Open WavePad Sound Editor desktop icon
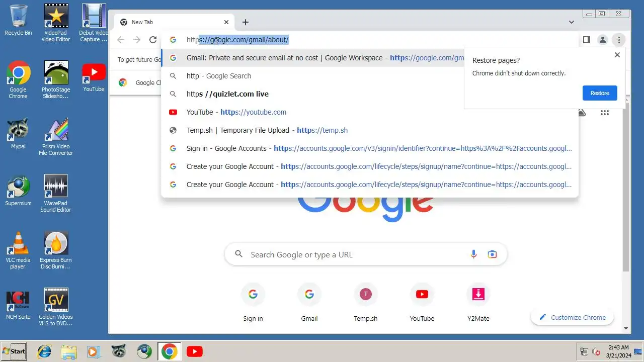 (56, 194)
